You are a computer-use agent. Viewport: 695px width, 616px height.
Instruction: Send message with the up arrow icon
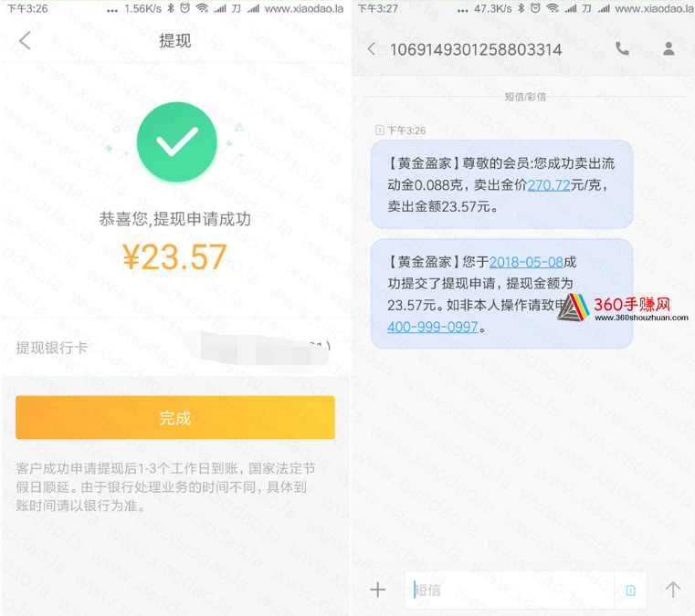pyautogui.click(x=672, y=590)
